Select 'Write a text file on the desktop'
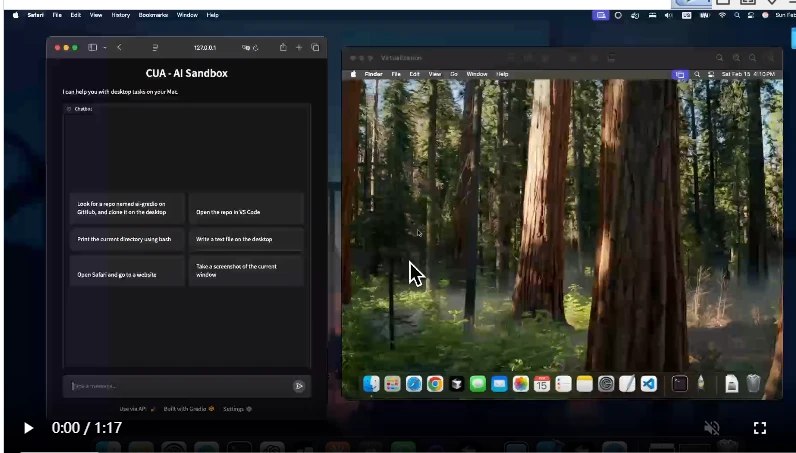The height and width of the screenshot is (453, 796). coord(246,239)
